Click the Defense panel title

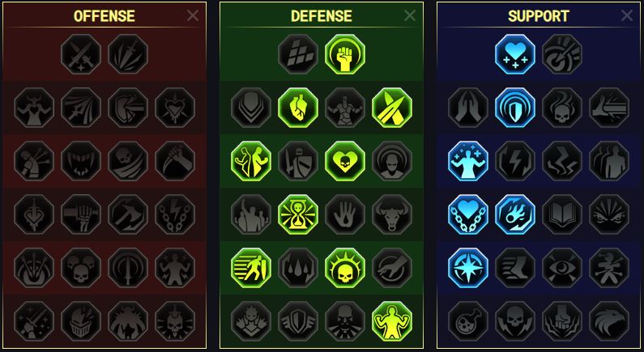[x=321, y=16]
